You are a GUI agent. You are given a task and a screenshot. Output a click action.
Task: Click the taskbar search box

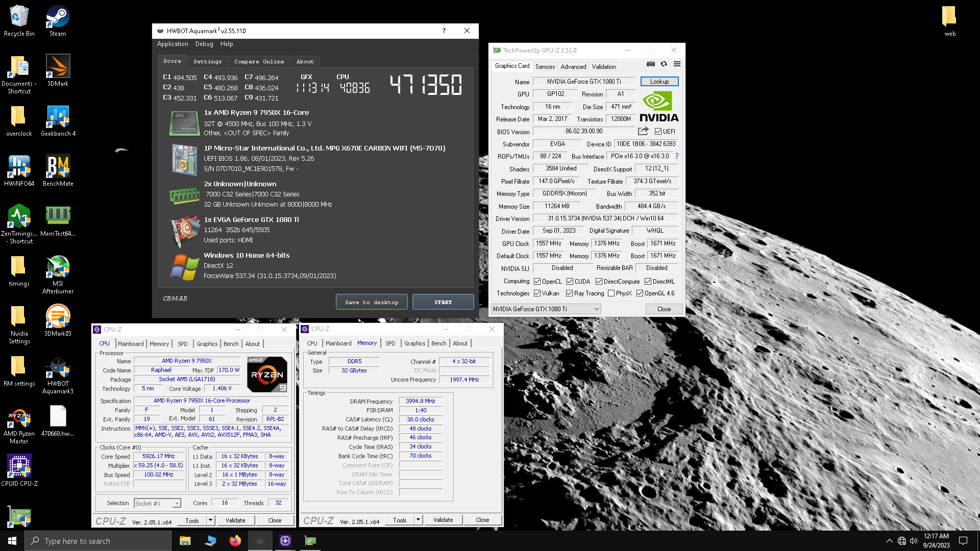pos(98,541)
